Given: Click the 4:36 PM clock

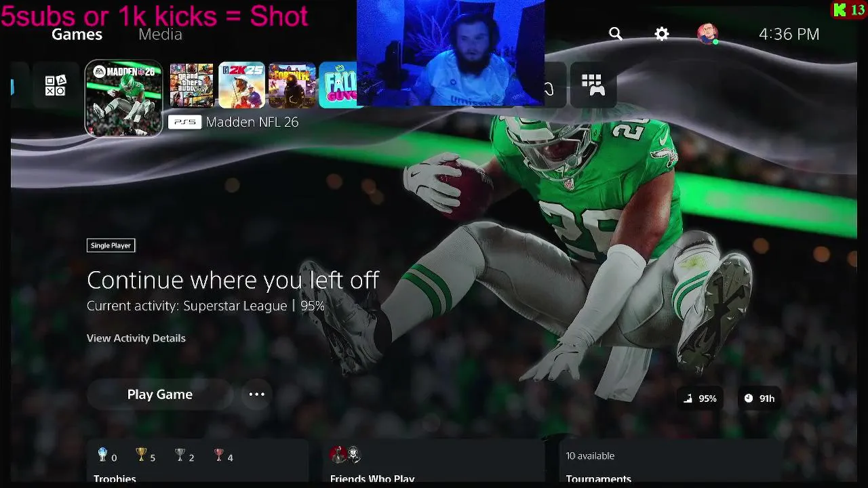Looking at the screenshot, I should (x=789, y=34).
